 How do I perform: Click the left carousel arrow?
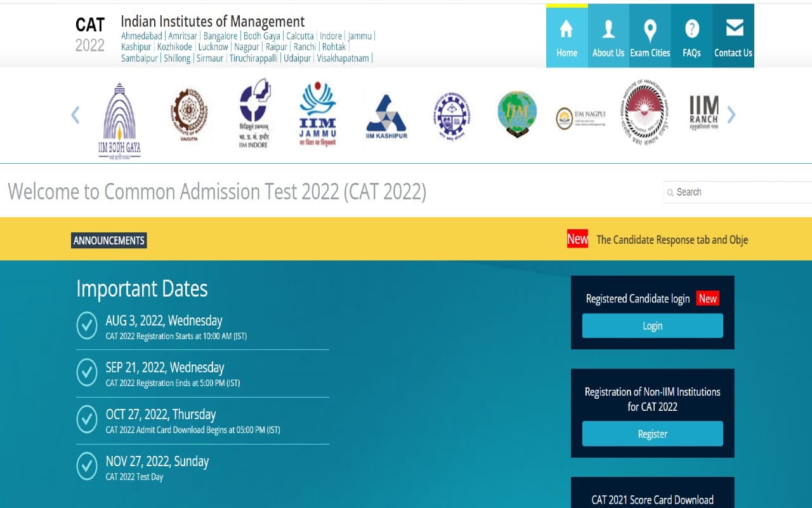[x=75, y=115]
